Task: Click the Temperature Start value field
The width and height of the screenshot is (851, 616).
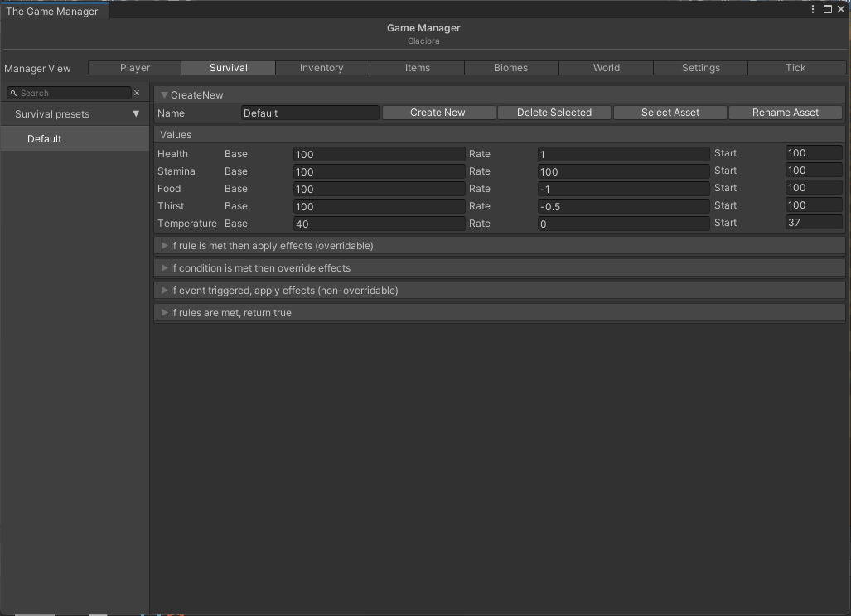Action: 813,223
